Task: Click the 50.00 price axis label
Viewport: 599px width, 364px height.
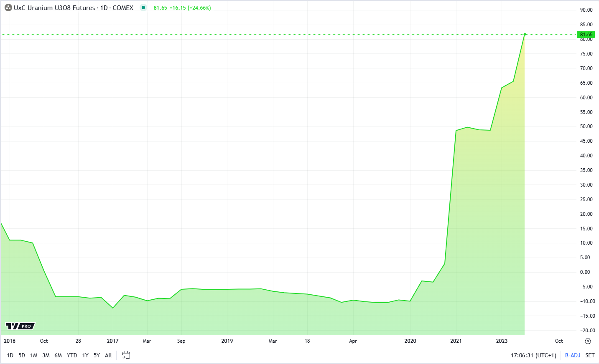Action: click(x=586, y=126)
